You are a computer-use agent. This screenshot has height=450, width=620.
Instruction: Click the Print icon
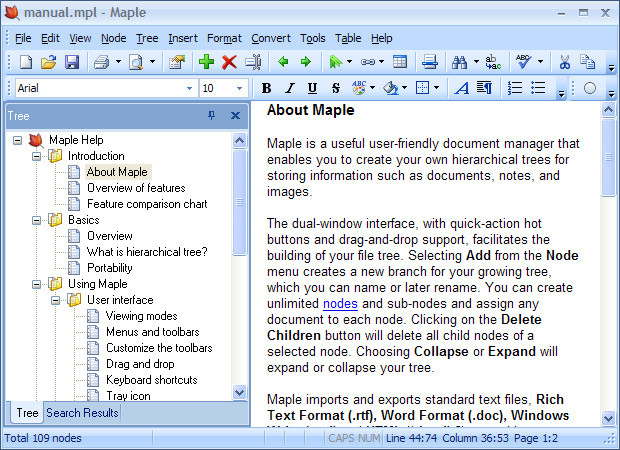click(x=102, y=62)
